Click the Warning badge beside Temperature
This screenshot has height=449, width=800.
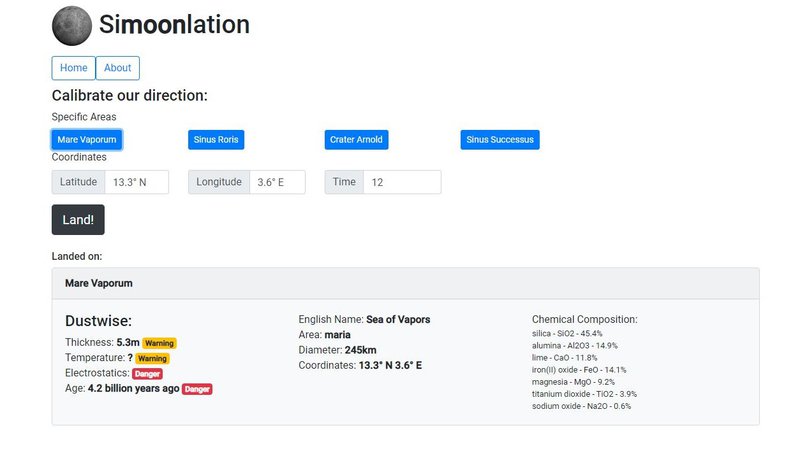coord(151,358)
